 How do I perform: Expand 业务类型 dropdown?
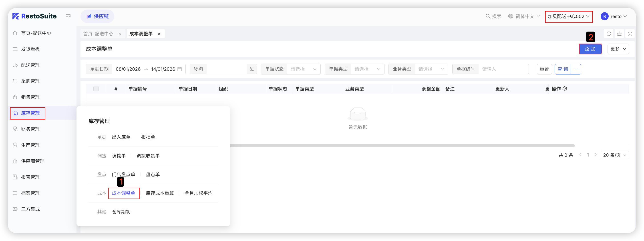click(x=431, y=69)
